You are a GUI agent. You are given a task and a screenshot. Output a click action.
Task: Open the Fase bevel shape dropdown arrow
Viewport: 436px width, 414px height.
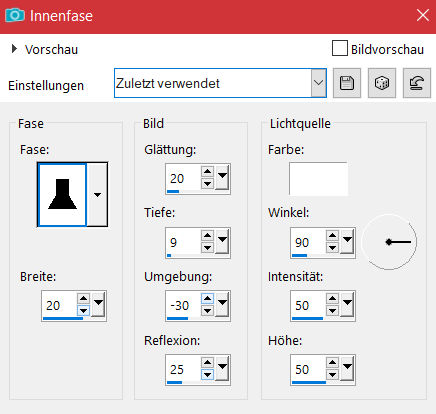97,195
